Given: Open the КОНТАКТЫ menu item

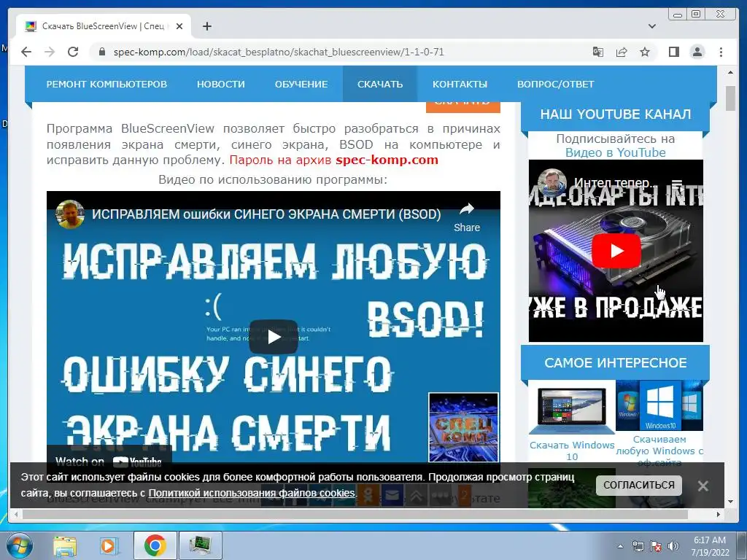Looking at the screenshot, I should (x=460, y=85).
